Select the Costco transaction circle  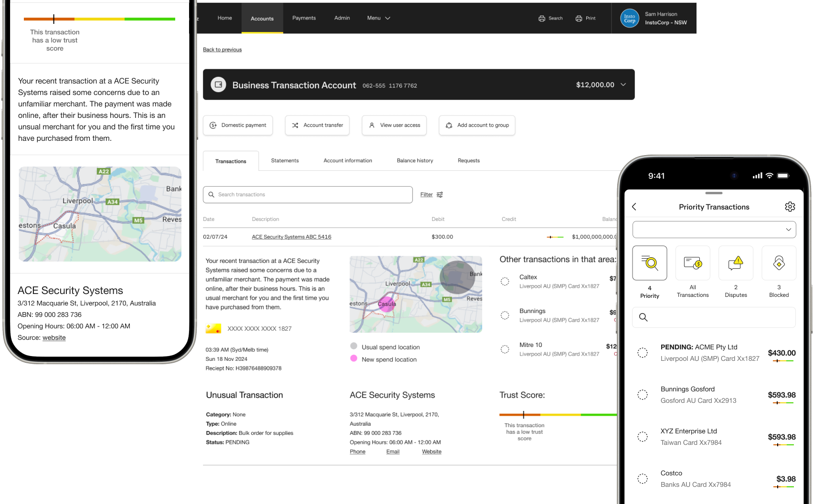643,479
